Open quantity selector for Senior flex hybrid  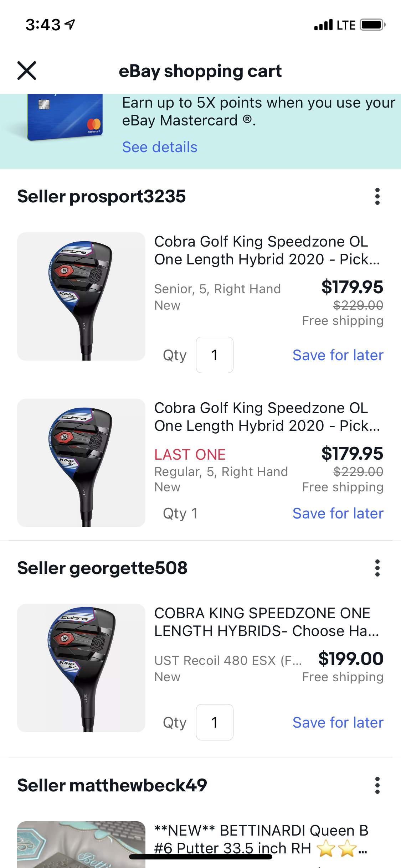(215, 355)
